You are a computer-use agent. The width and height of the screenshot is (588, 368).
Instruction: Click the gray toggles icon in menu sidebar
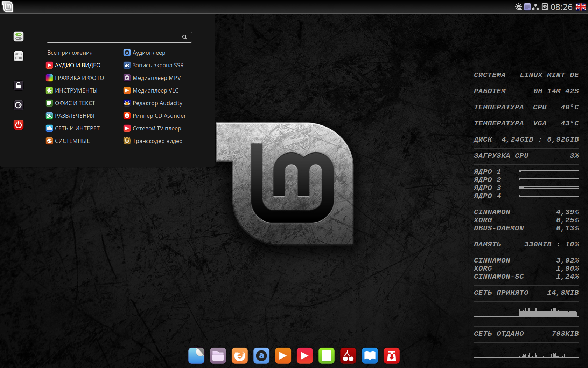tap(19, 56)
